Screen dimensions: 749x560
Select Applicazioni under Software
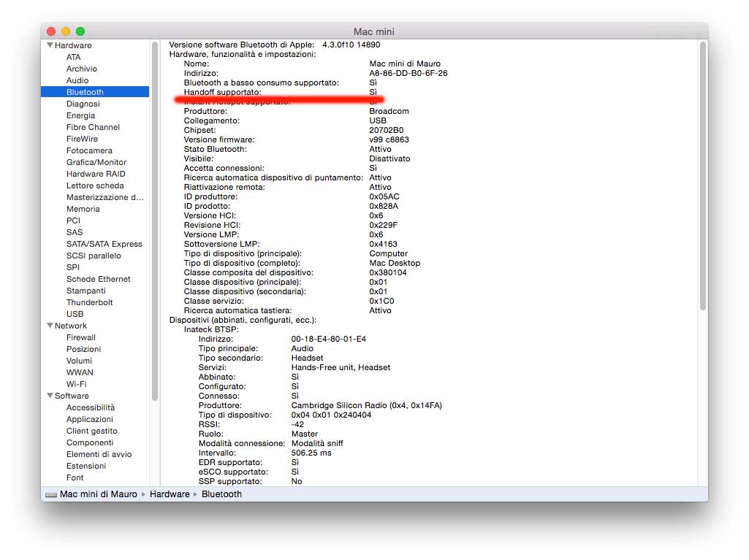pos(89,419)
